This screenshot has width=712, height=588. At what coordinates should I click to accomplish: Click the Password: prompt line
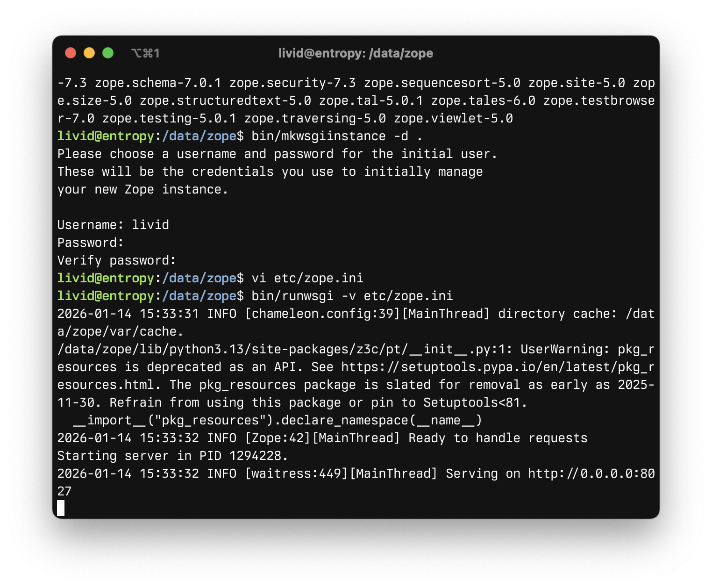pyautogui.click(x=90, y=243)
